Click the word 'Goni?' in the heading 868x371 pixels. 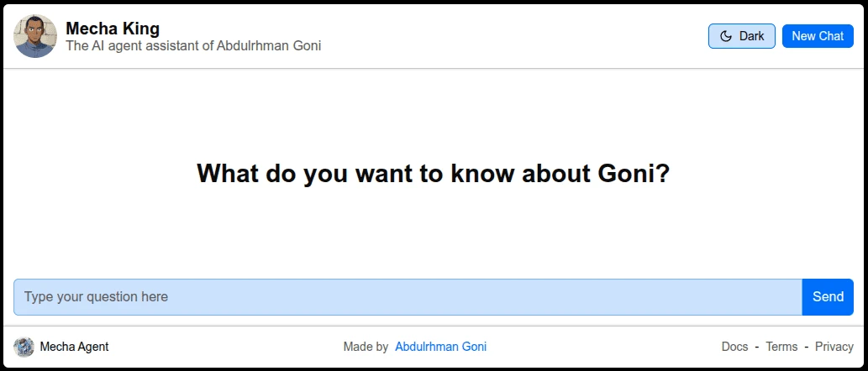pyautogui.click(x=634, y=174)
